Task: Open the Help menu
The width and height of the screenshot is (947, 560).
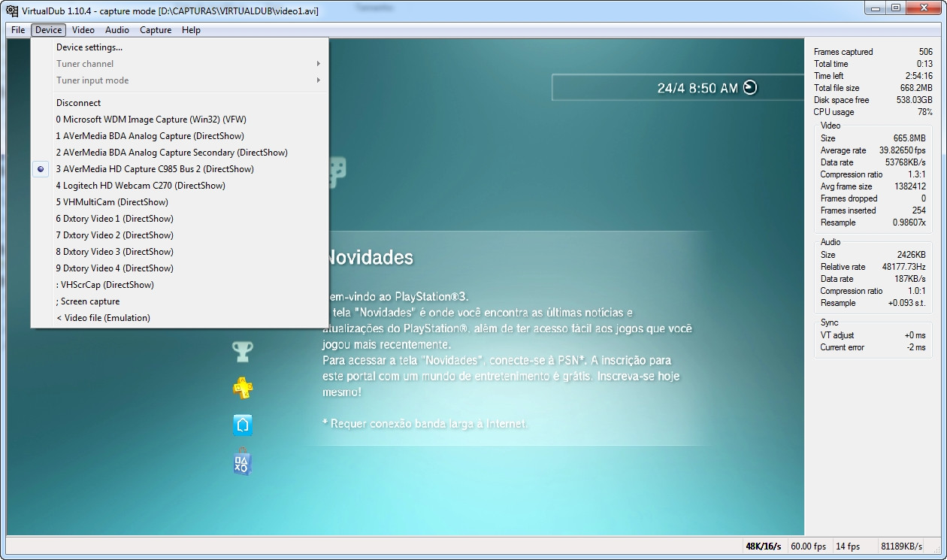Action: [x=191, y=30]
